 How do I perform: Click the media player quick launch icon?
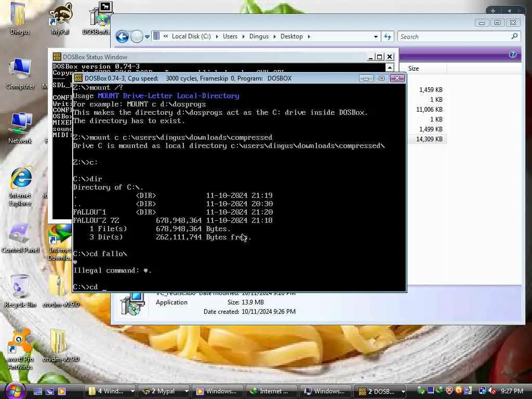click(62, 391)
